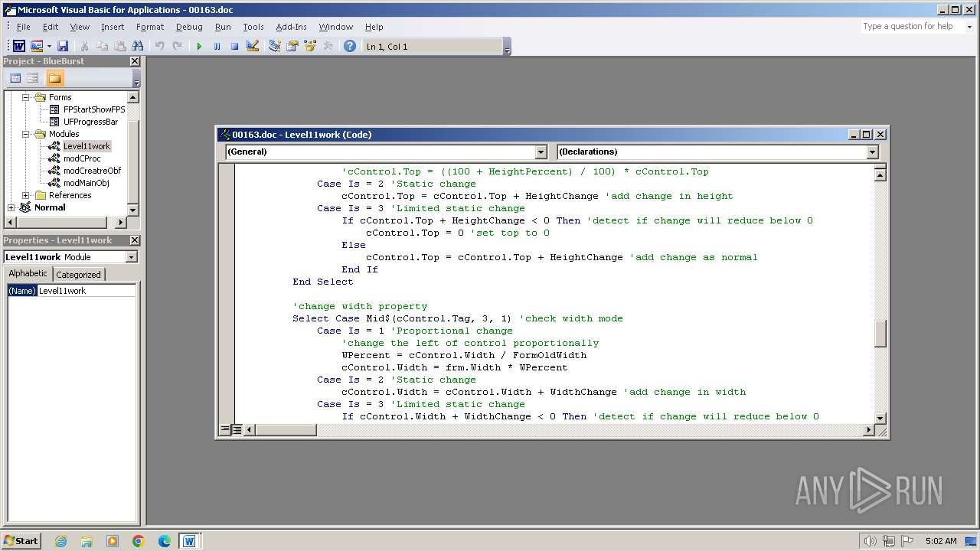The height and width of the screenshot is (551, 980).
Task: Collapse the Forms folder node
Action: (x=25, y=97)
